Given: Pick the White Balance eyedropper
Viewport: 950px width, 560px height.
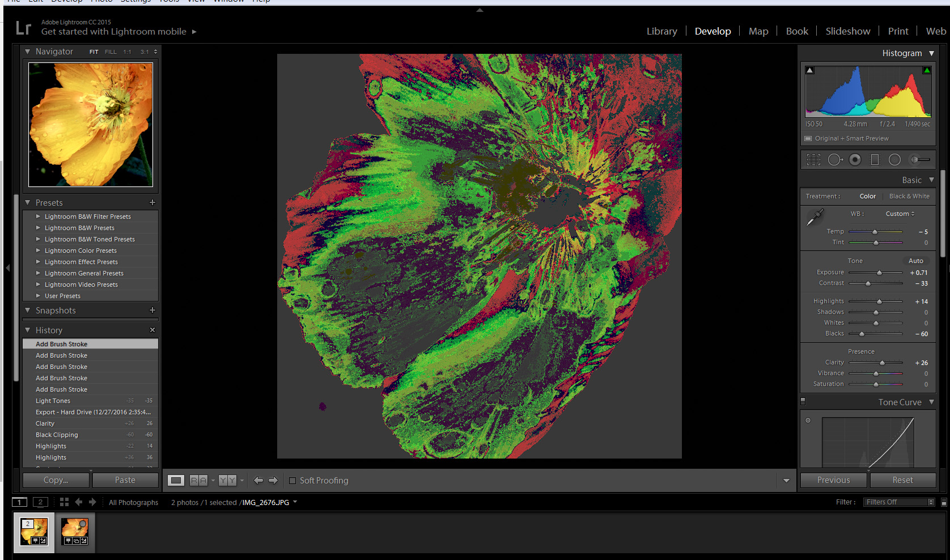Looking at the screenshot, I should pos(815,217).
